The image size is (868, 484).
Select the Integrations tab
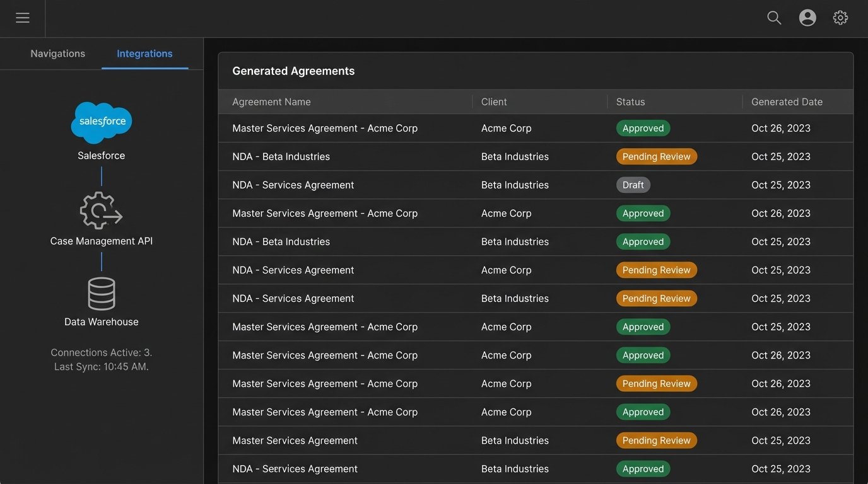point(144,54)
